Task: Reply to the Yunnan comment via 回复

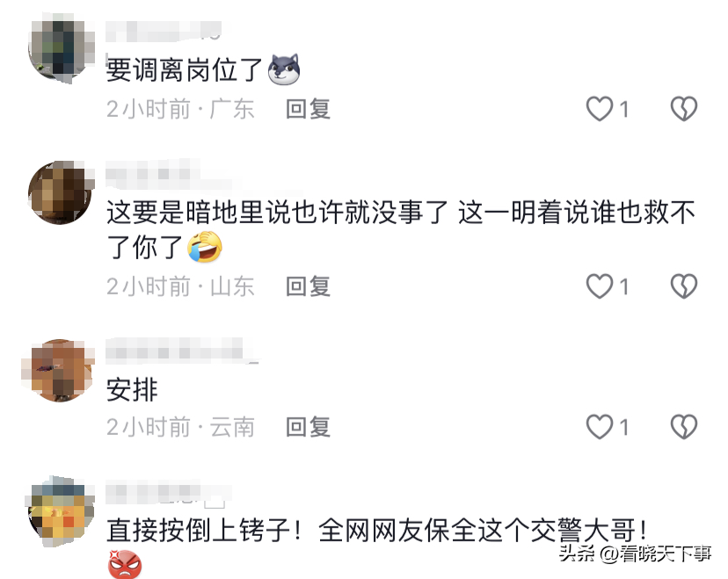Action: pyautogui.click(x=308, y=427)
